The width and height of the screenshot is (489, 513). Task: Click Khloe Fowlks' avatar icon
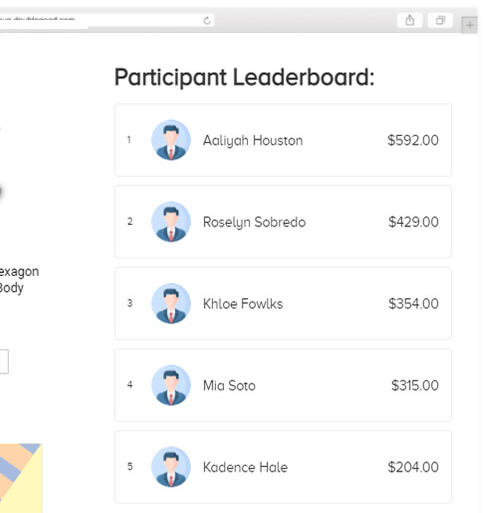point(171,303)
